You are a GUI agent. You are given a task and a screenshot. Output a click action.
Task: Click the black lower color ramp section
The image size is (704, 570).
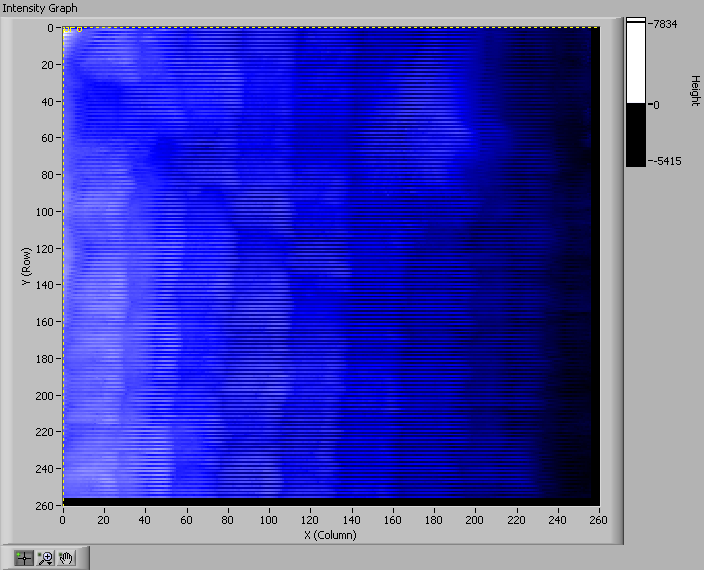(x=636, y=135)
